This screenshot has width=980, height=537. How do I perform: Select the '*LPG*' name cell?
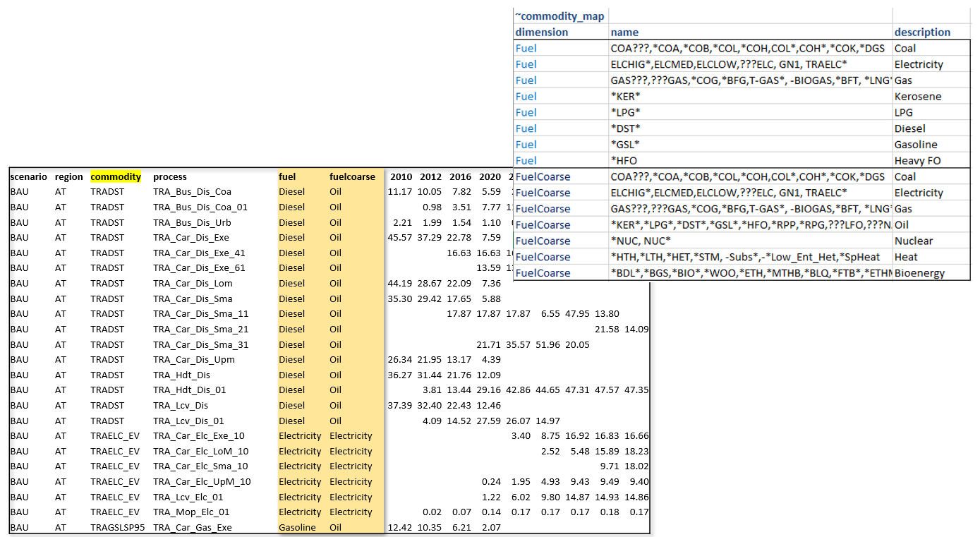pos(751,112)
